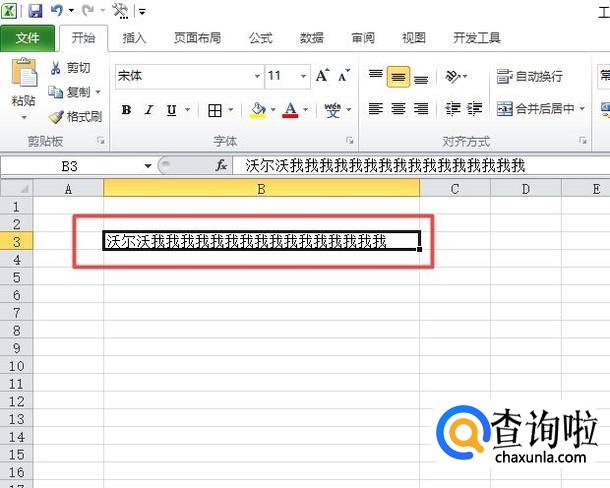Click the increase indent icon
This screenshot has width=610, height=488.
coord(475,109)
